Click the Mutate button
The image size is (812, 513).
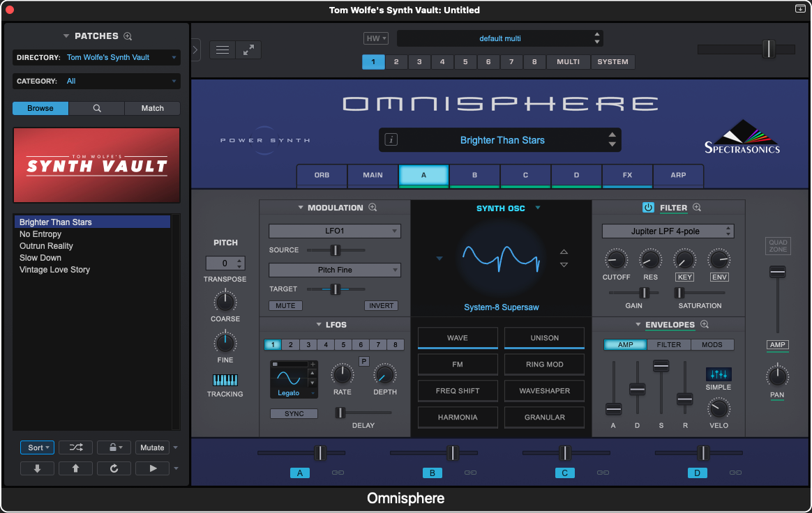(x=152, y=447)
